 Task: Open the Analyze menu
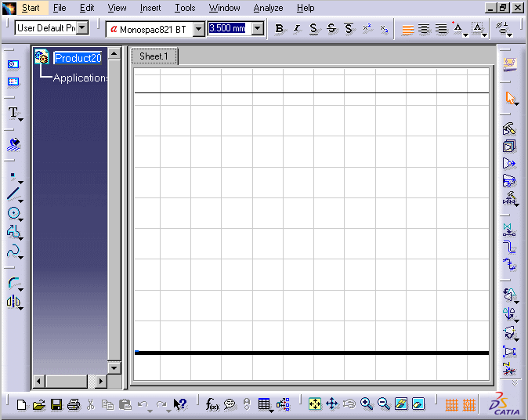(268, 8)
